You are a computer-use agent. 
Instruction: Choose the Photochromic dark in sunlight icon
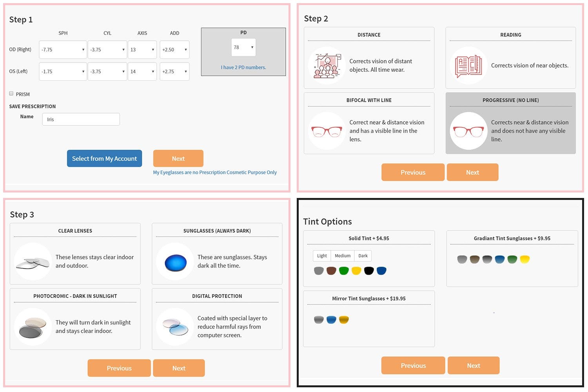point(33,327)
